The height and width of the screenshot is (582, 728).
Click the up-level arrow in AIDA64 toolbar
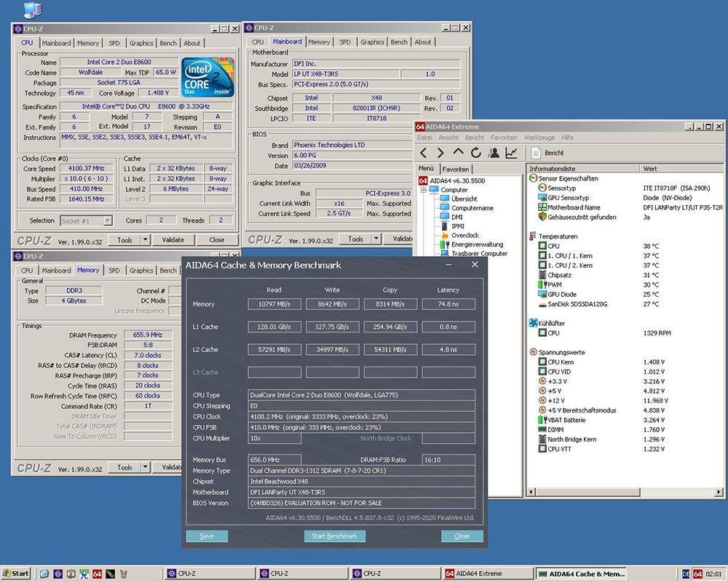(458, 152)
